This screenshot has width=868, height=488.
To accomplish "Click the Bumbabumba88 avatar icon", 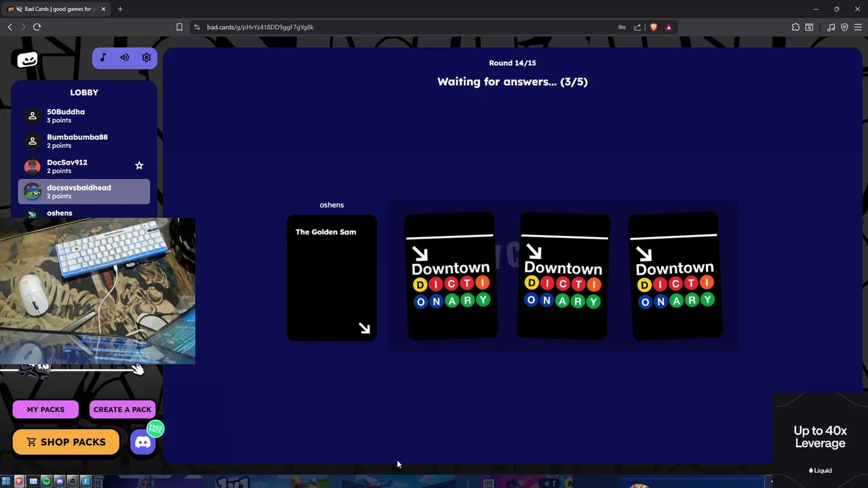I will 33,141.
